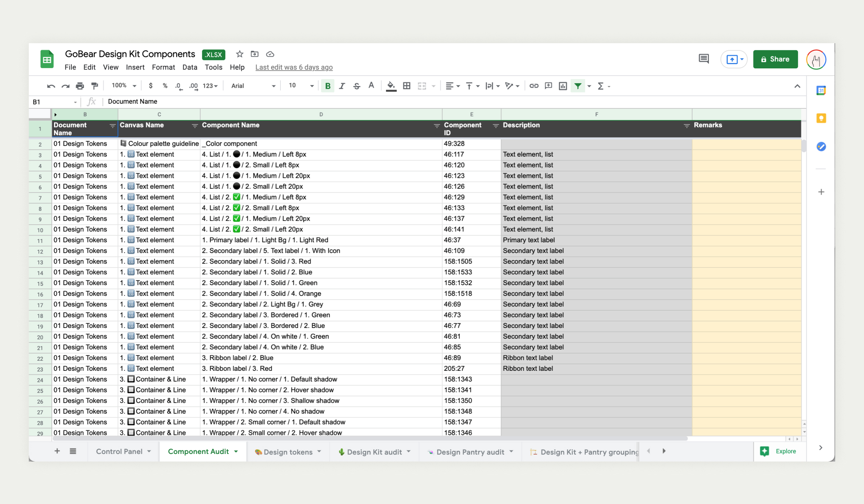
Task: Open the all sheets list
Action: click(73, 451)
